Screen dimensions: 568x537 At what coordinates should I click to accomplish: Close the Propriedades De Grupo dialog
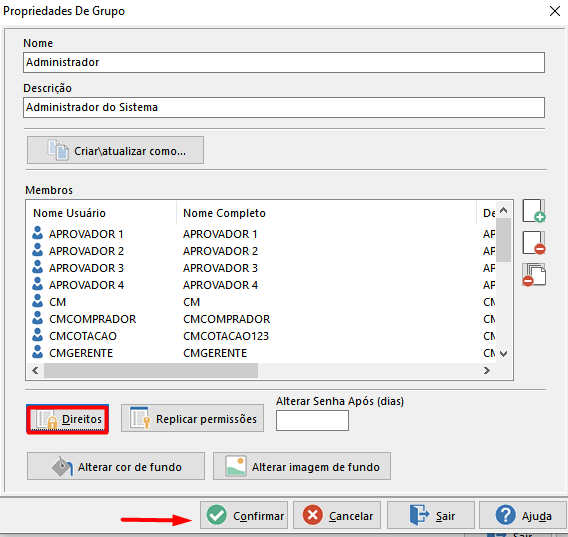(555, 11)
